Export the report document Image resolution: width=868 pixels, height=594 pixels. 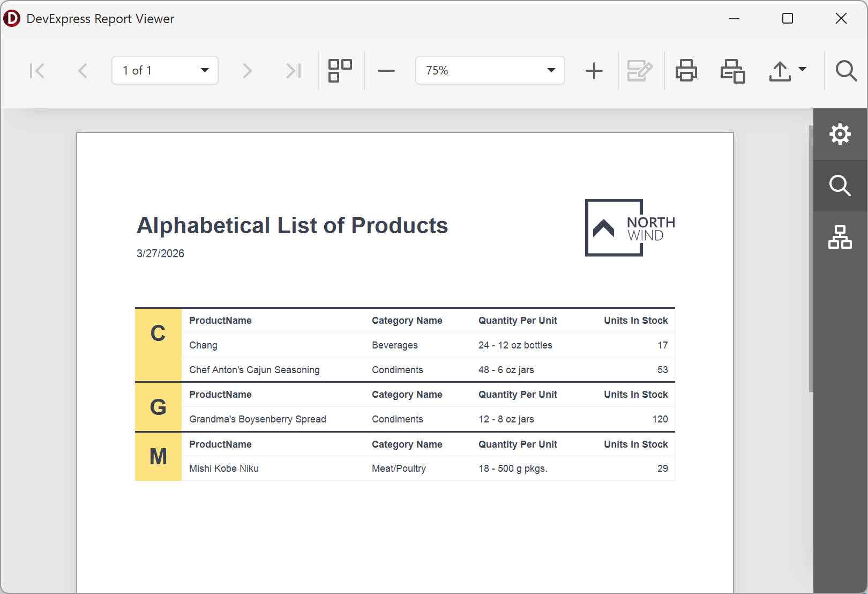click(780, 71)
